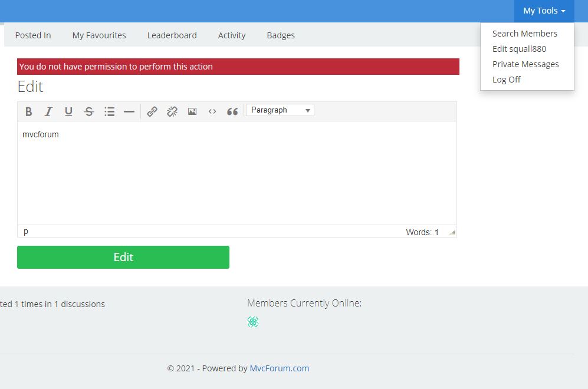
Task: Open Private Messages from menu
Action: [525, 64]
